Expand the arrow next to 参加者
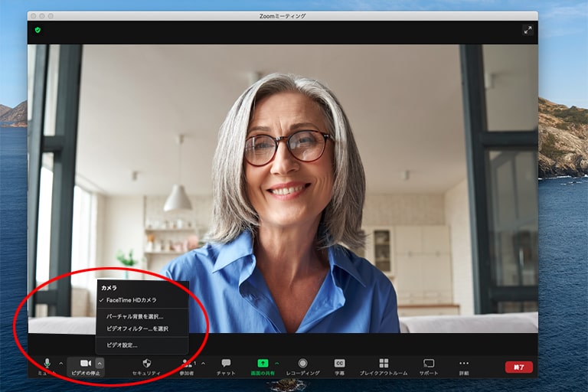Viewport: 588px width, 392px height. [x=203, y=364]
